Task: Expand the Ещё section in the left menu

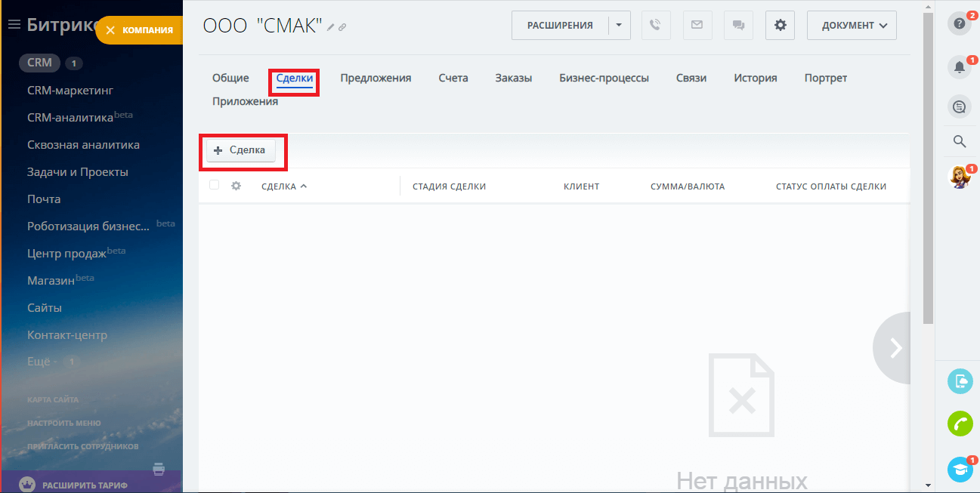Action: (x=39, y=362)
